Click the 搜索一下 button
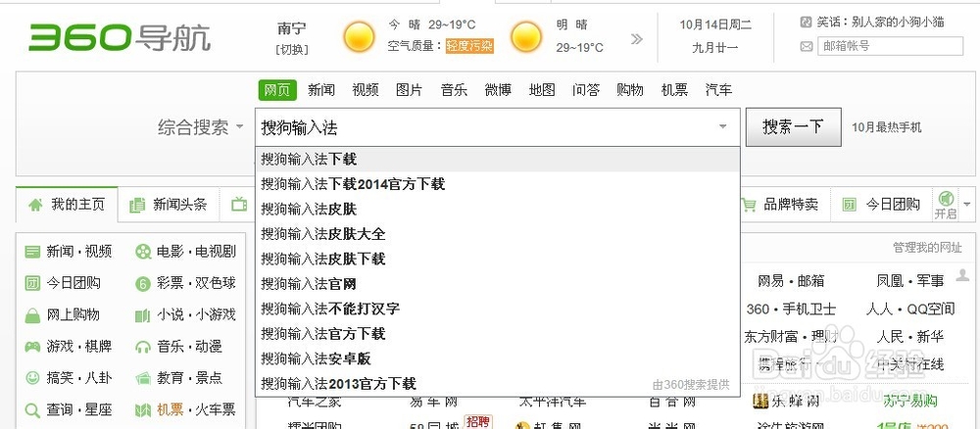Screen dimensions: 980x429 793,127
